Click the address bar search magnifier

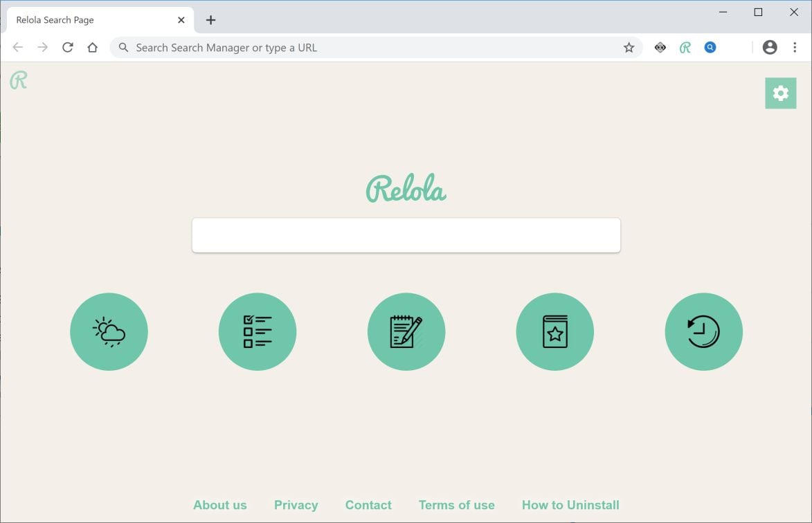coord(123,48)
